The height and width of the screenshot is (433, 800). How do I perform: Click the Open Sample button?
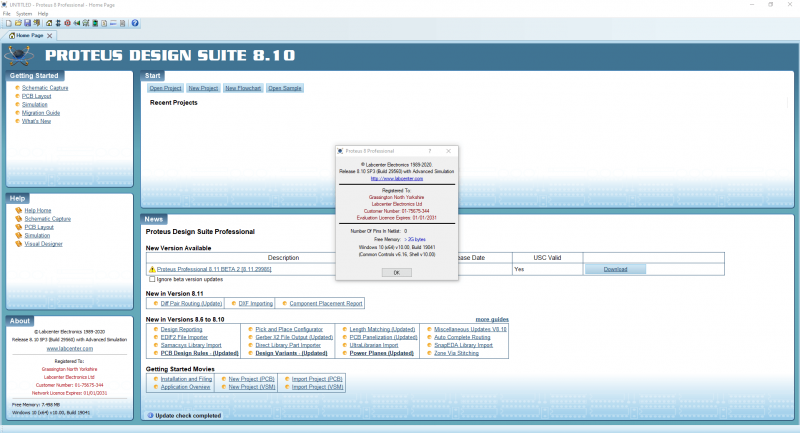[x=285, y=88]
